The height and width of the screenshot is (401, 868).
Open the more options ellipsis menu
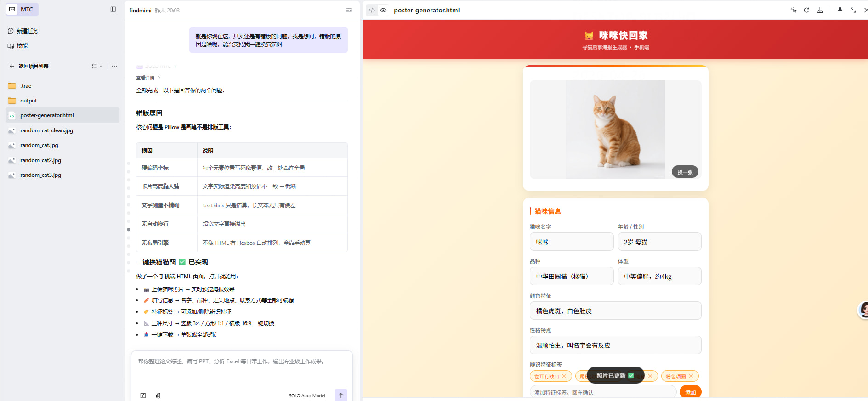[114, 66]
